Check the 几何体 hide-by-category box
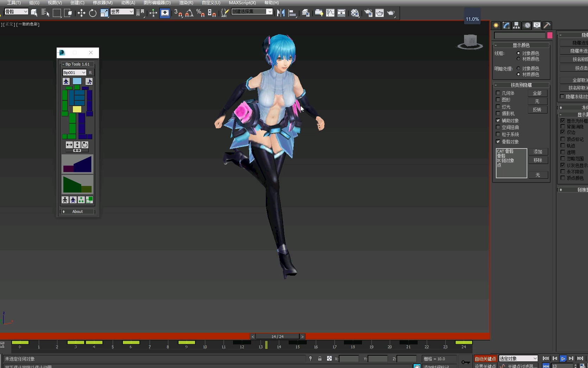 [x=498, y=93]
